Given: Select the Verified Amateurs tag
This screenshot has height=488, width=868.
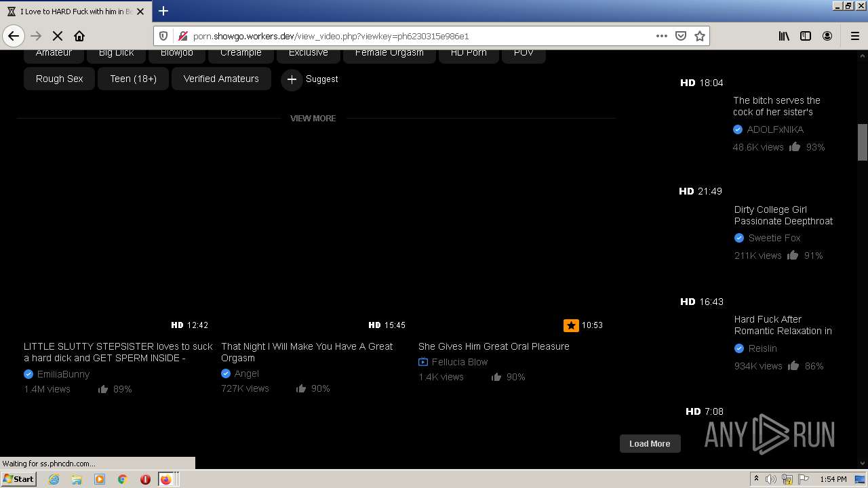Looking at the screenshot, I should [x=221, y=79].
